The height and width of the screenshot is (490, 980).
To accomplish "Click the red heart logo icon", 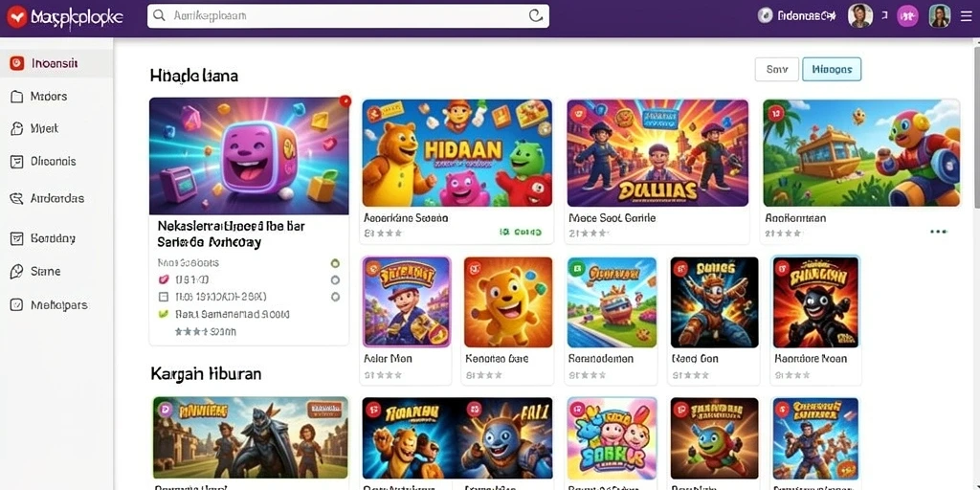I will pos(17,17).
